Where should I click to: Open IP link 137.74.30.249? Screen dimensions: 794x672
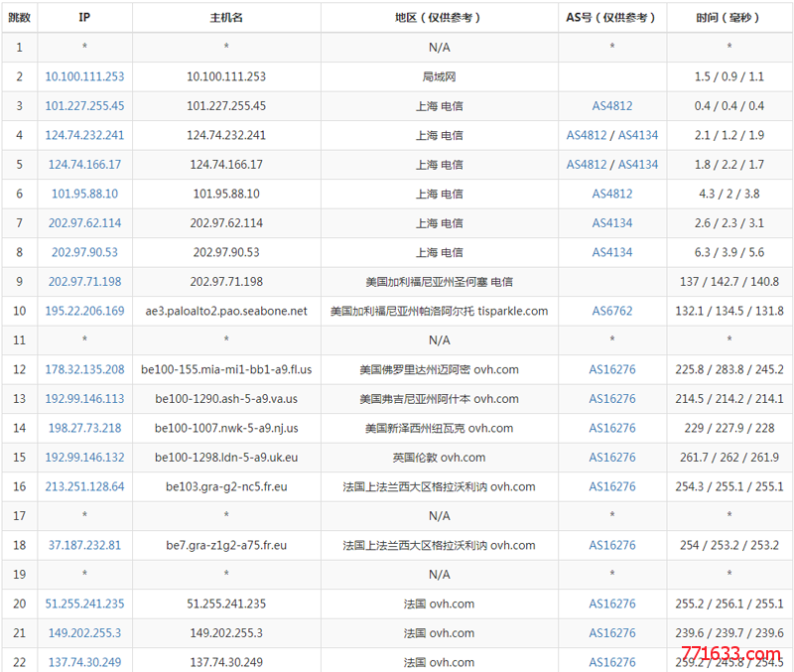tap(84, 662)
